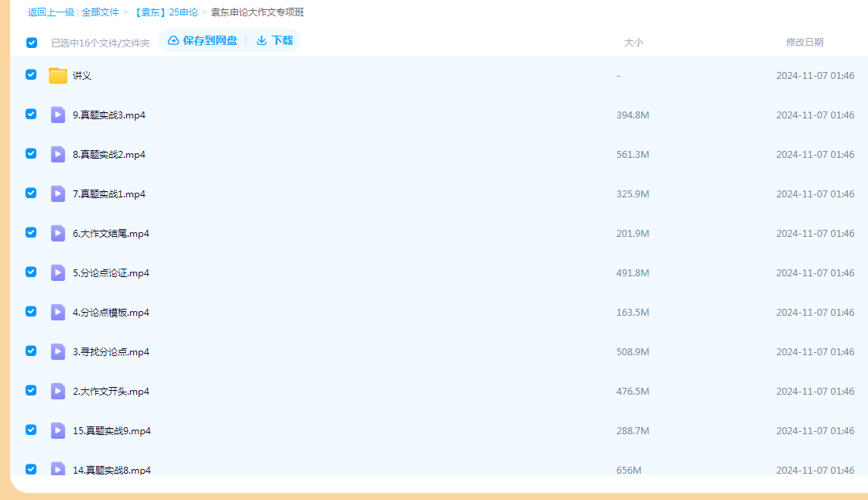868x500 pixels.
Task: Uncheck the checkbox for 讲义 folder
Action: coord(31,75)
